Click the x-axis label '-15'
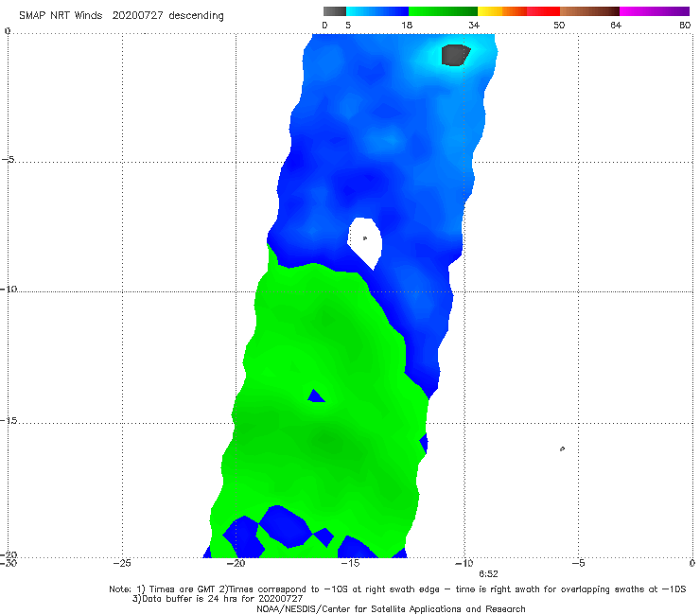The height and width of the screenshot is (615, 700). (350, 563)
